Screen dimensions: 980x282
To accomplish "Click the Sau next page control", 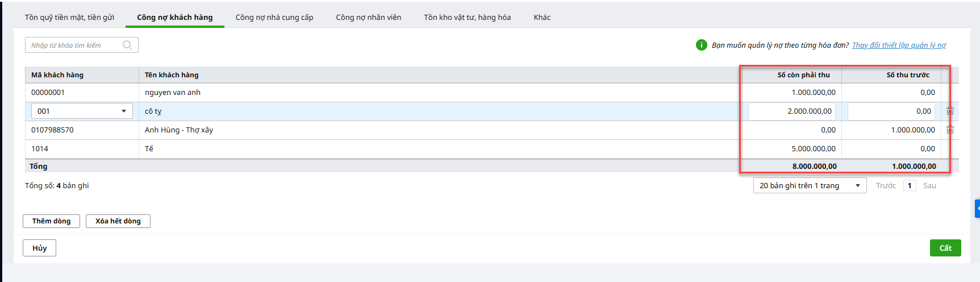I will coord(929,185).
